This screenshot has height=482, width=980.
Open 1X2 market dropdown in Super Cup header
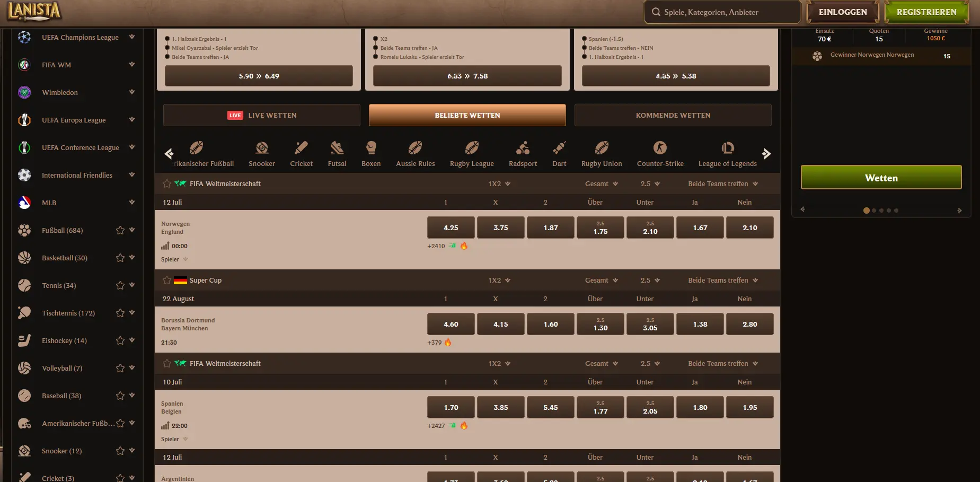click(x=499, y=280)
